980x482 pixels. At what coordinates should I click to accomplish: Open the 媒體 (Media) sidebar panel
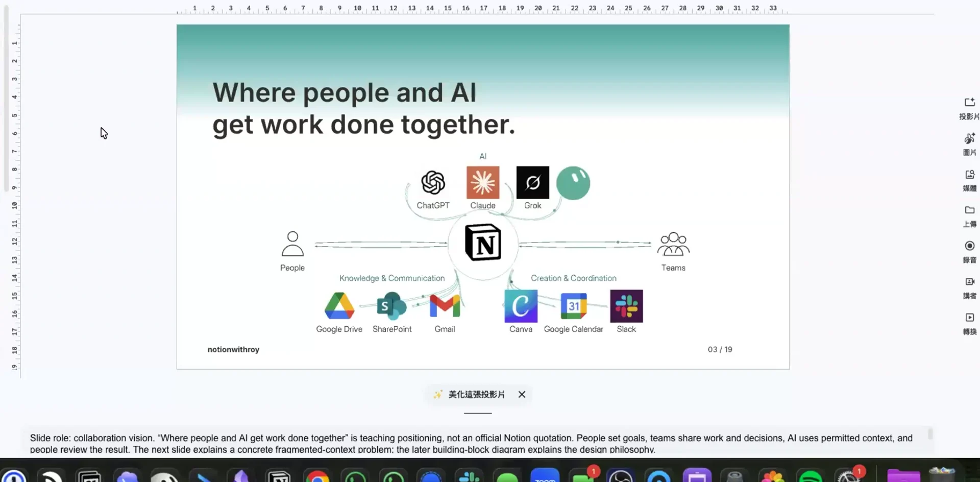point(969,181)
